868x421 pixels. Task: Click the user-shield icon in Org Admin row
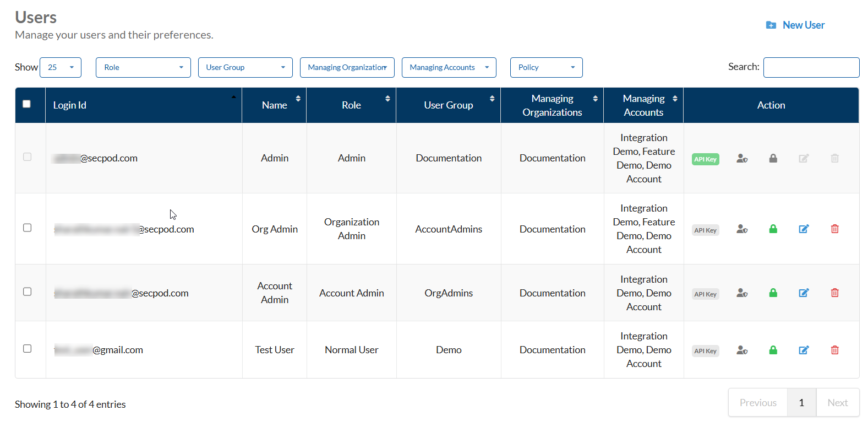coord(742,229)
